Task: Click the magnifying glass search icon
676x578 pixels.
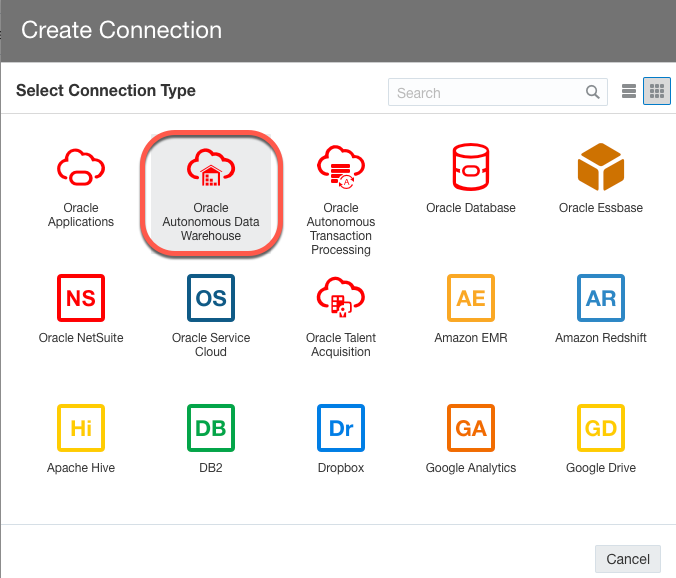Action: [x=594, y=93]
